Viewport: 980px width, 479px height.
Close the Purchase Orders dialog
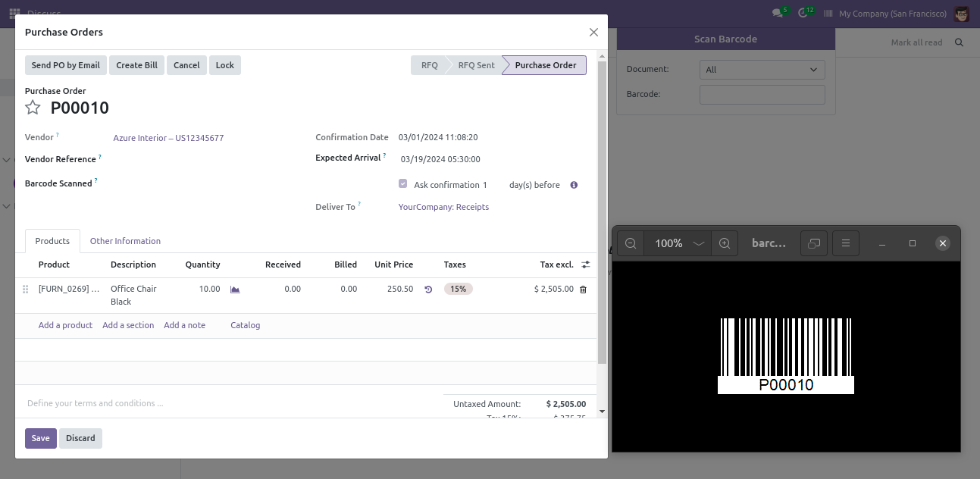tap(593, 32)
